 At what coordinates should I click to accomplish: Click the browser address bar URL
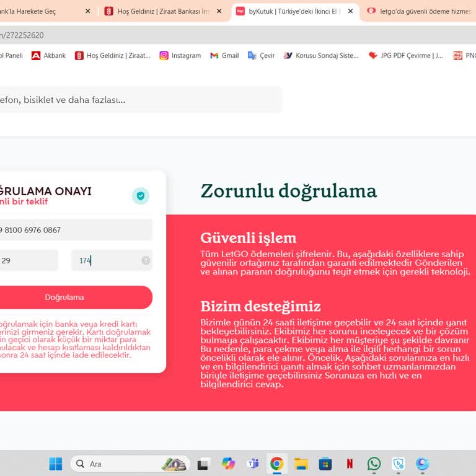coord(22,35)
